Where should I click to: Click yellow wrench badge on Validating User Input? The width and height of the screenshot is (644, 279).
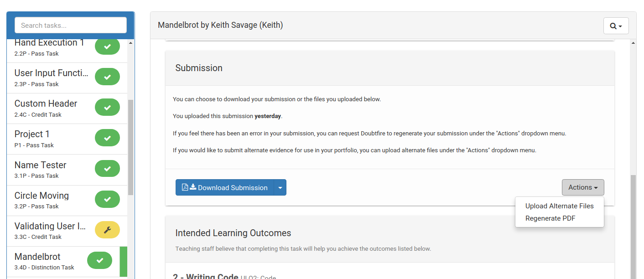(x=107, y=230)
